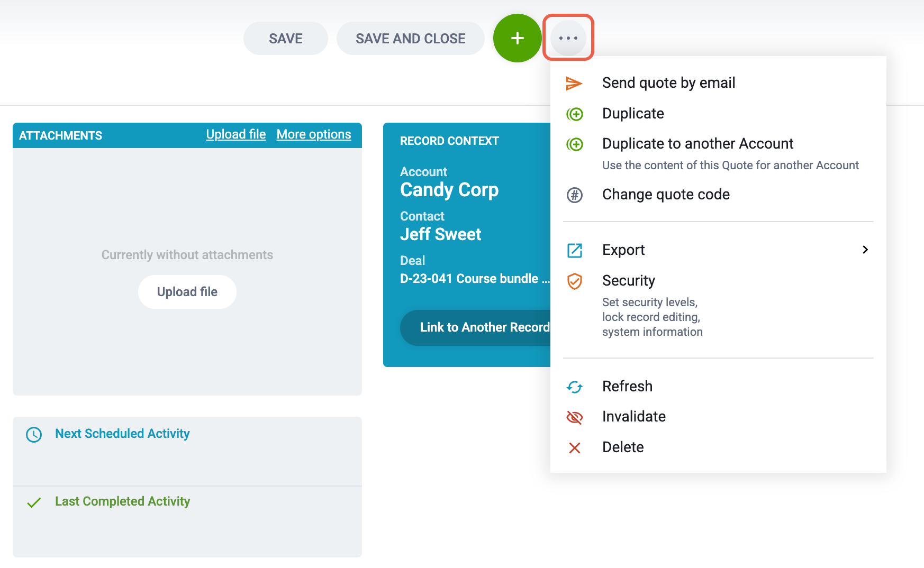The width and height of the screenshot is (924, 568).
Task: Open More options link in Attachments
Action: [314, 134]
